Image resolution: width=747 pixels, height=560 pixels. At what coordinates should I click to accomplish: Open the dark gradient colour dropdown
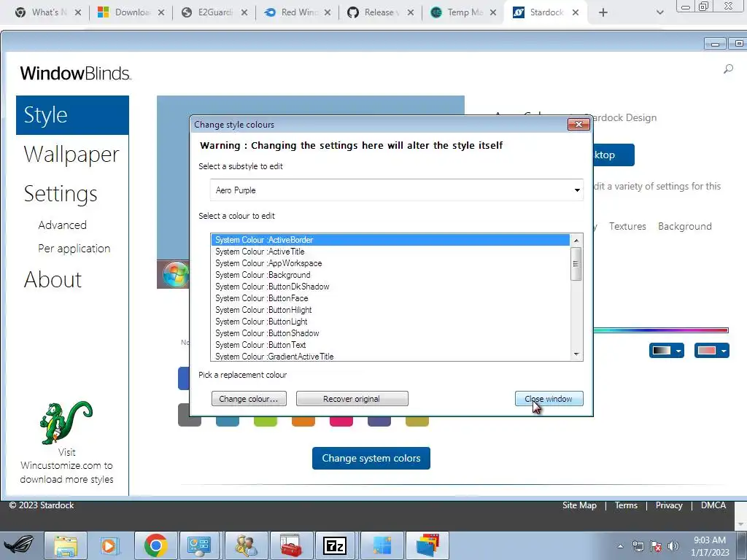click(667, 351)
